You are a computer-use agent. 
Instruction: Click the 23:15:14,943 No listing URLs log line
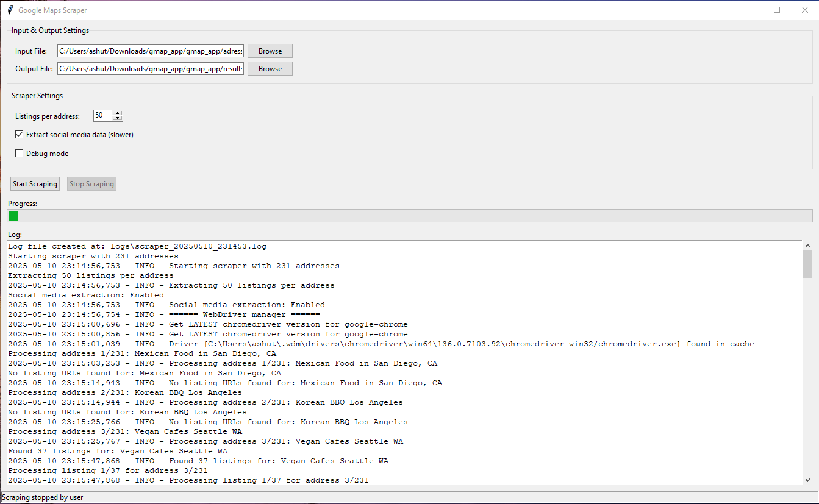225,383
